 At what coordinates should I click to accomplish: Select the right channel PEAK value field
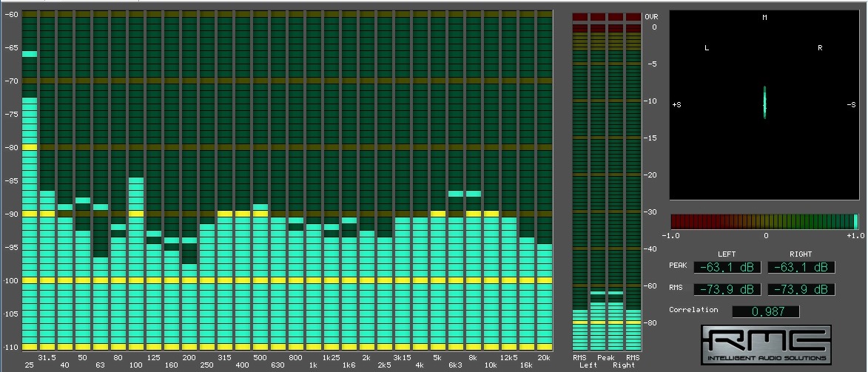(x=801, y=268)
